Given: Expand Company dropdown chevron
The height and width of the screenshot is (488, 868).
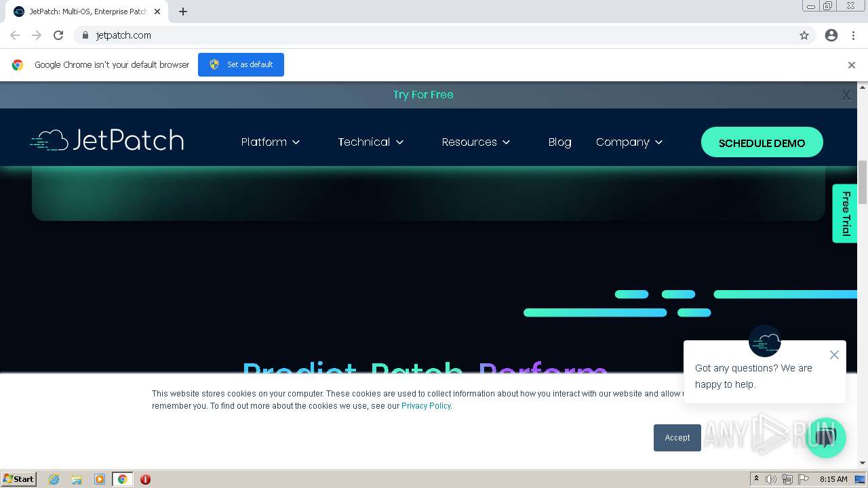Looking at the screenshot, I should [x=658, y=142].
